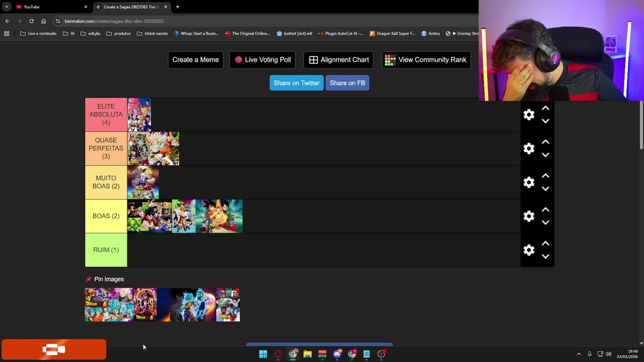Open The Original Online bookmark
The image size is (644, 362).
click(x=247, y=34)
